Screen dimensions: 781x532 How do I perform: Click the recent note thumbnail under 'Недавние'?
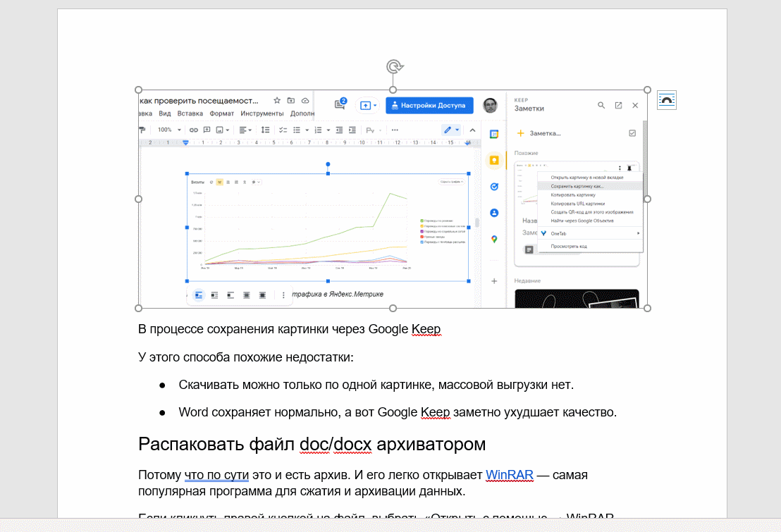(577, 299)
